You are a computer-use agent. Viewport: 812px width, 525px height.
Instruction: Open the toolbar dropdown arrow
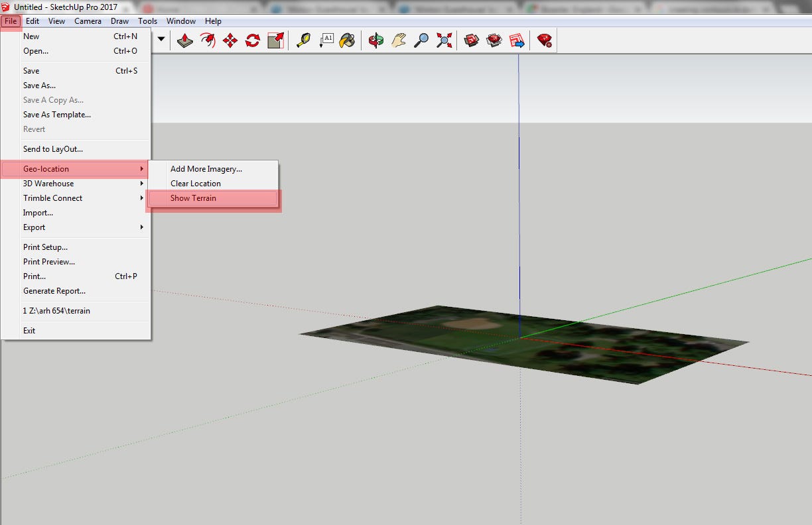161,40
